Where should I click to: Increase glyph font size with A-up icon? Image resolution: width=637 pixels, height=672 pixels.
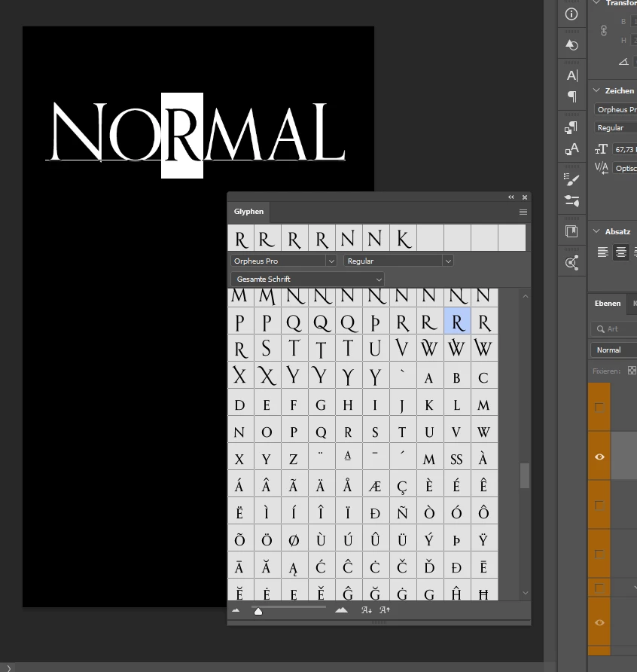pos(384,610)
